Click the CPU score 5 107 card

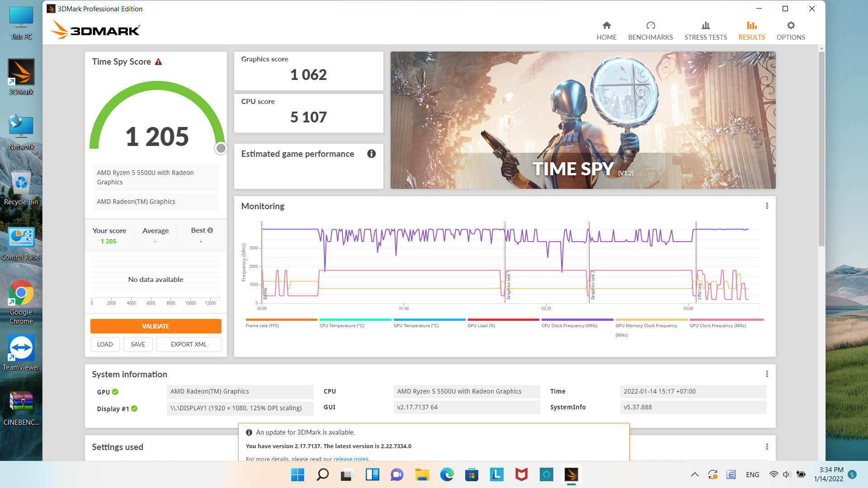click(308, 113)
